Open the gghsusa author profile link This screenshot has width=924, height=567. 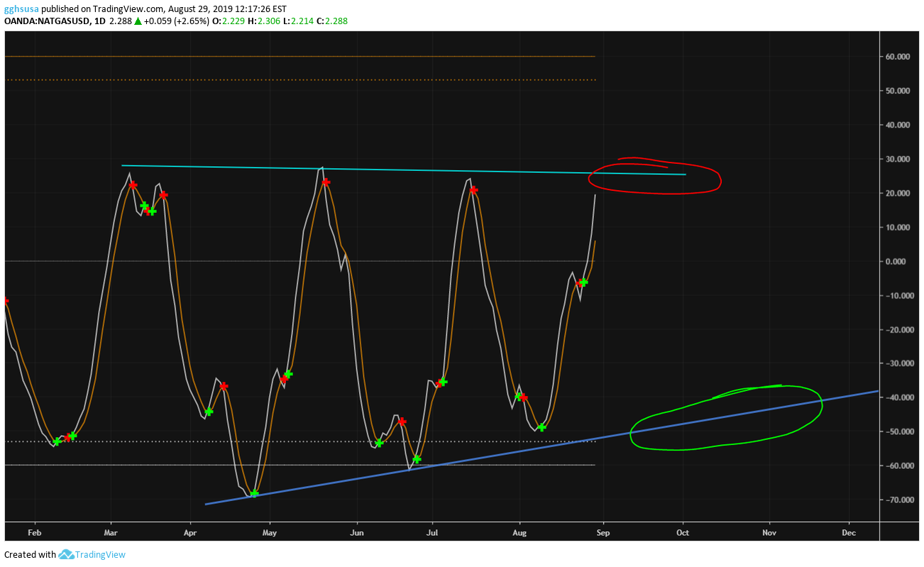(x=21, y=9)
